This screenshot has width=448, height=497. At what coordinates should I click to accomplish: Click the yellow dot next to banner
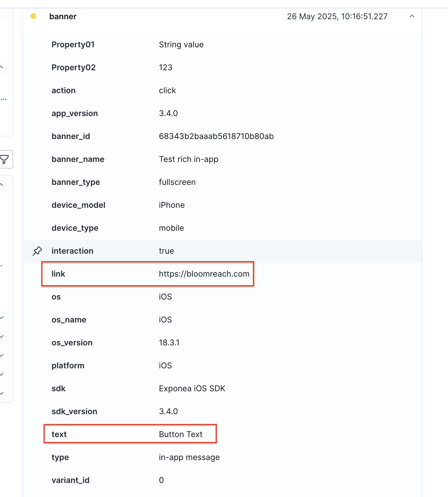pos(33,16)
